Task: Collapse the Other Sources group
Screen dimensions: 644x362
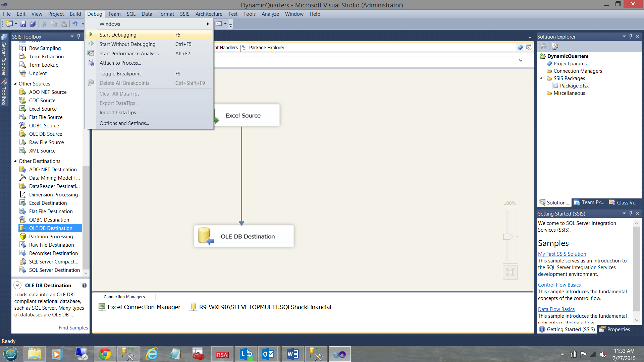Action: pyautogui.click(x=15, y=84)
